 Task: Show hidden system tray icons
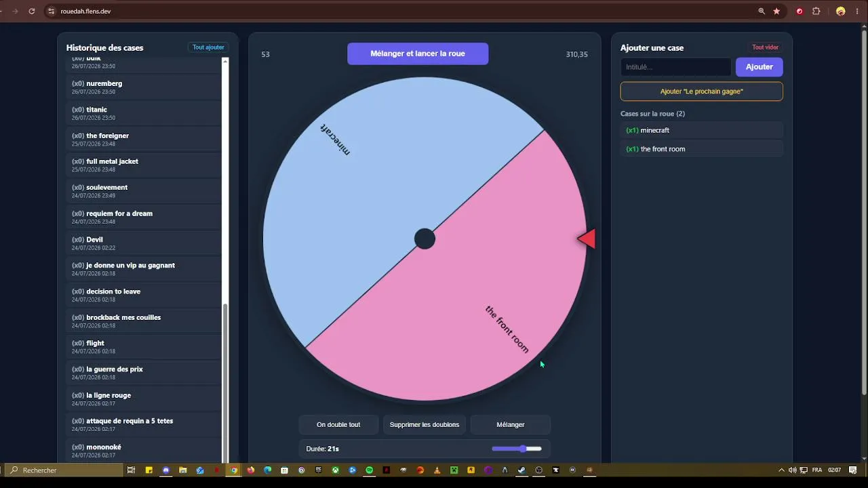click(781, 470)
